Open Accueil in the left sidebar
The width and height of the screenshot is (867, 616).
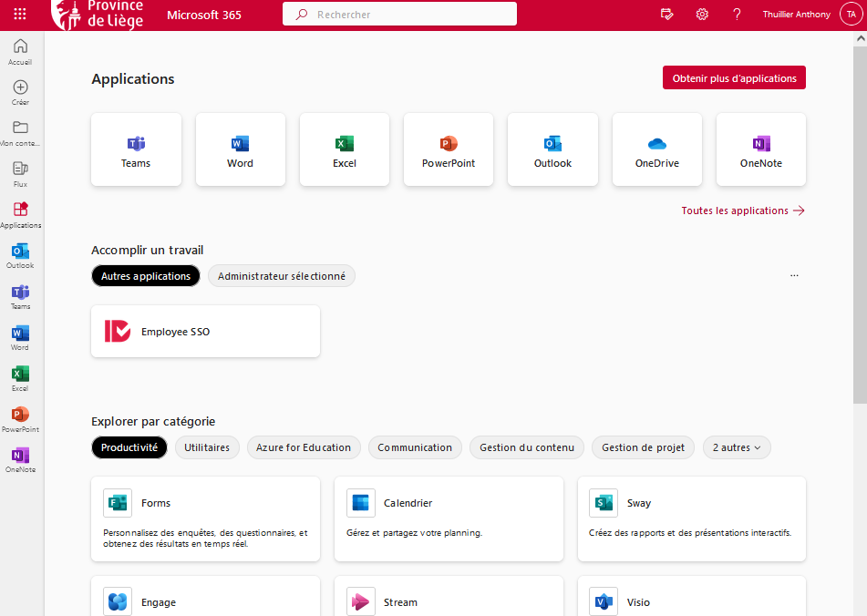[x=20, y=52]
